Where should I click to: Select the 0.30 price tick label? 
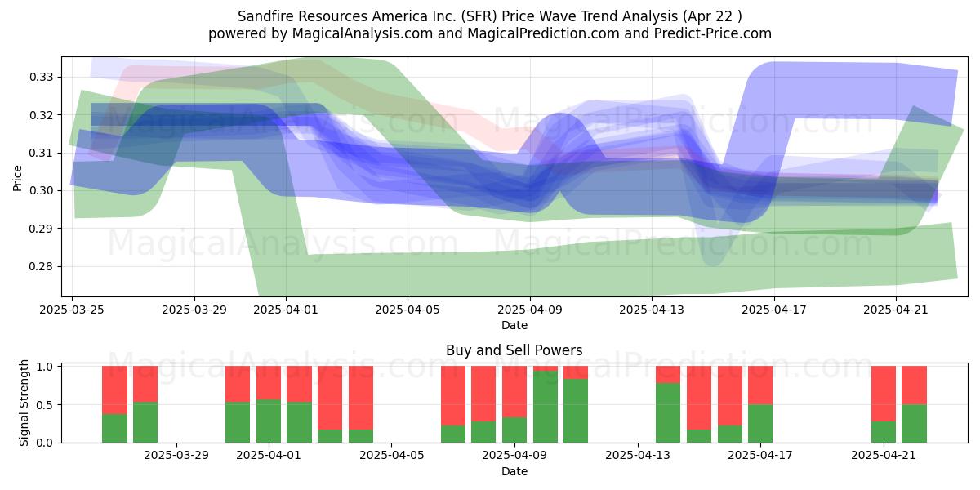click(x=41, y=190)
